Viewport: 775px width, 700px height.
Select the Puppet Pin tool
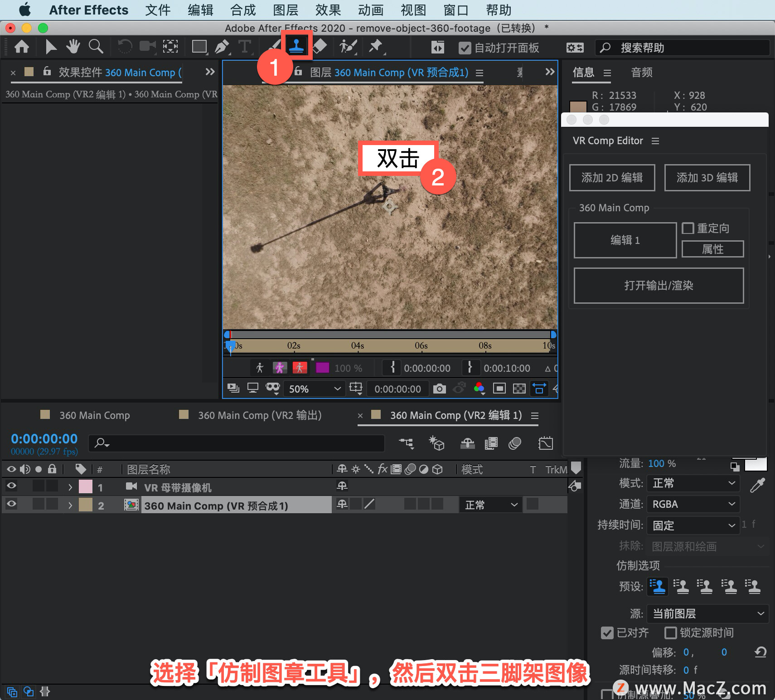[375, 46]
